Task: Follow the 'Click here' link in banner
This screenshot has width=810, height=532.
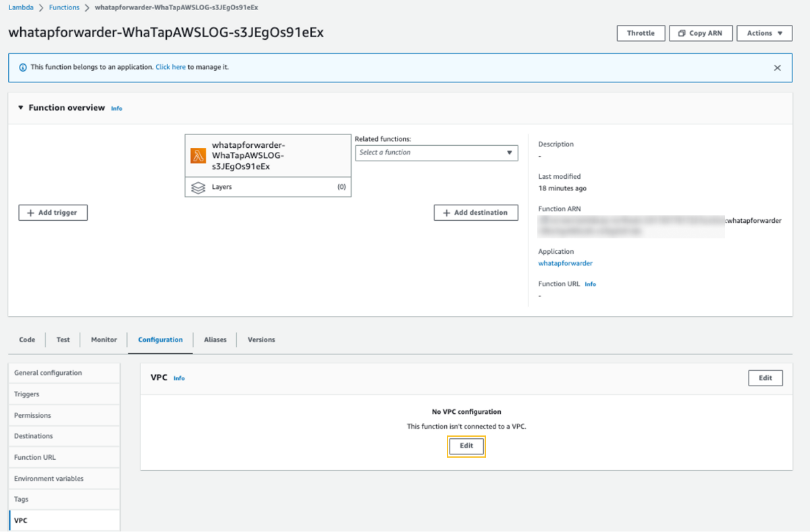Action: point(171,68)
